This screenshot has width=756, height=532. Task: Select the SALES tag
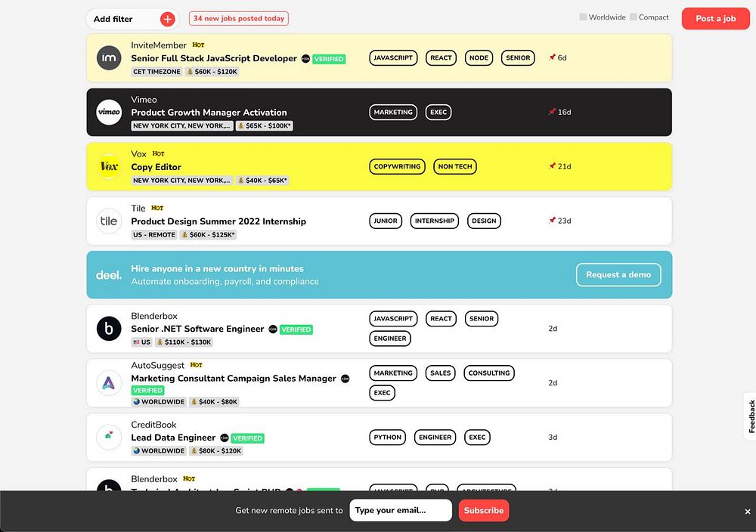click(x=440, y=373)
